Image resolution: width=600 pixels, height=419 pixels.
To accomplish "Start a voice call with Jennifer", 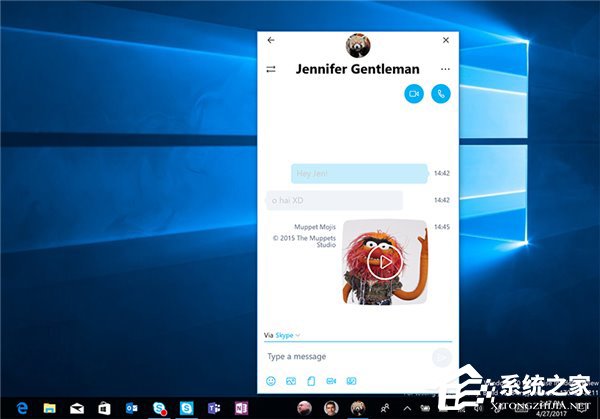I will tap(441, 94).
